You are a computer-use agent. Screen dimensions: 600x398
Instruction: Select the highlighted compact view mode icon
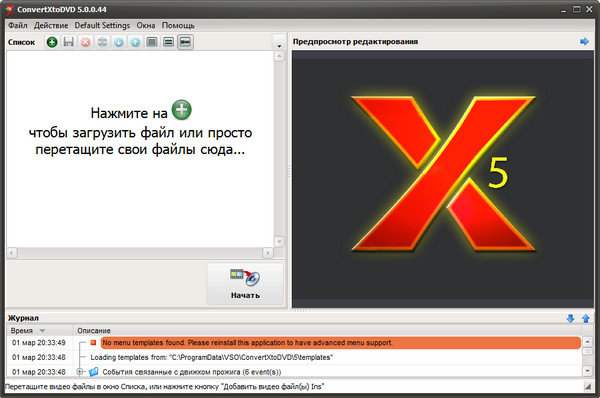click(x=185, y=42)
